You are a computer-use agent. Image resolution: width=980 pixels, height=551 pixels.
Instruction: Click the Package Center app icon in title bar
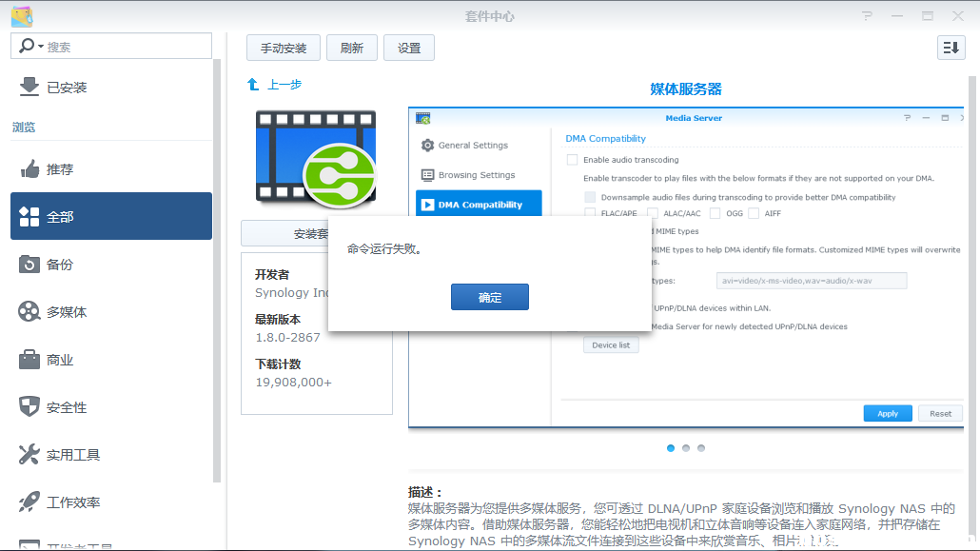22,16
